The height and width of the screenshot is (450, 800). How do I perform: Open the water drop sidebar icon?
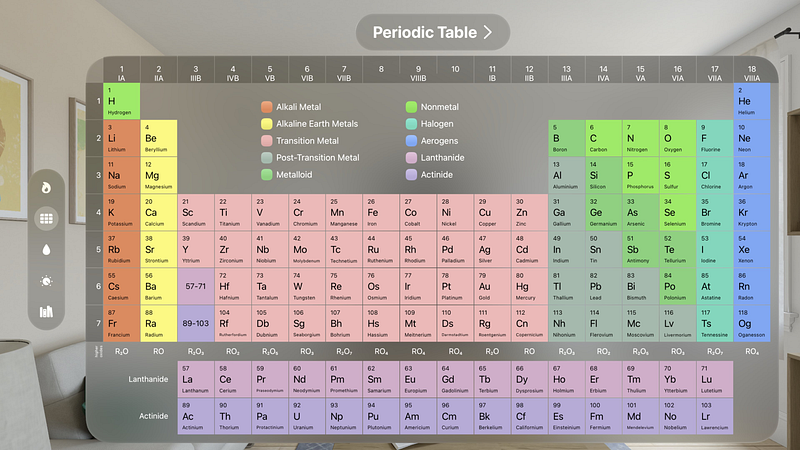[46, 249]
